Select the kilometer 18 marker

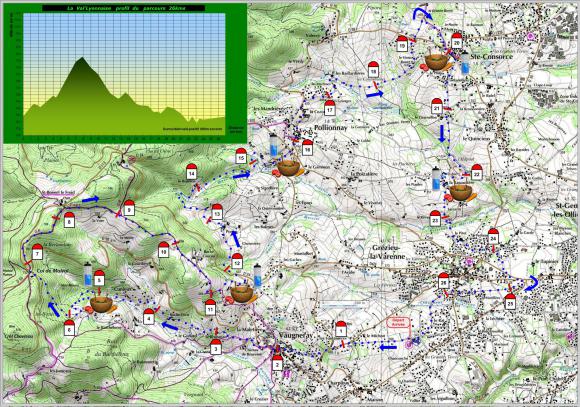373,69
